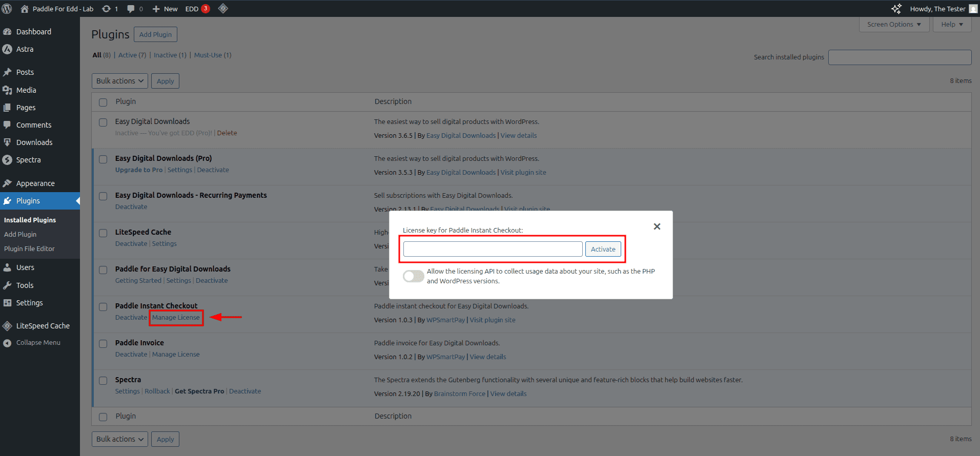980x456 pixels.
Task: Open the Appearance menu in sidebar
Action: [35, 183]
